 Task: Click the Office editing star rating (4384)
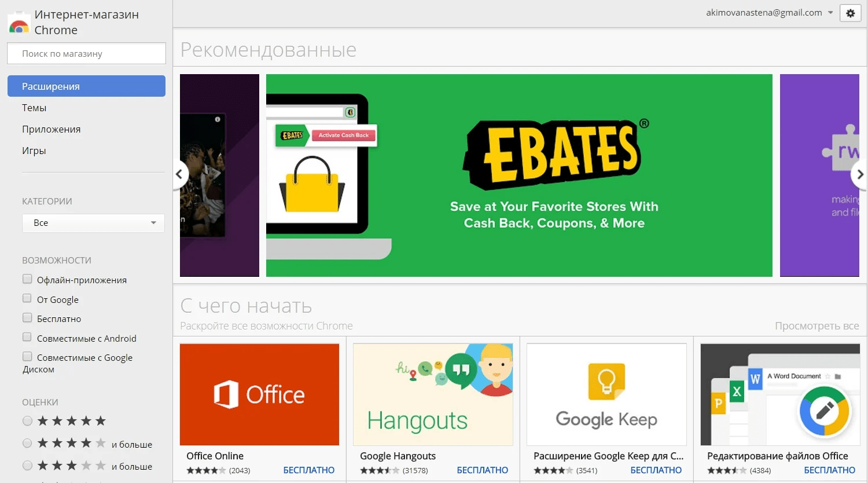[x=727, y=470]
